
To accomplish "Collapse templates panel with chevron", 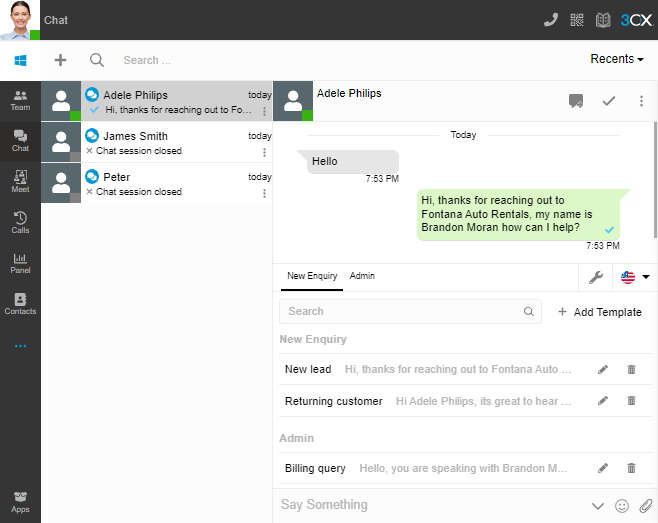I will coord(598,506).
